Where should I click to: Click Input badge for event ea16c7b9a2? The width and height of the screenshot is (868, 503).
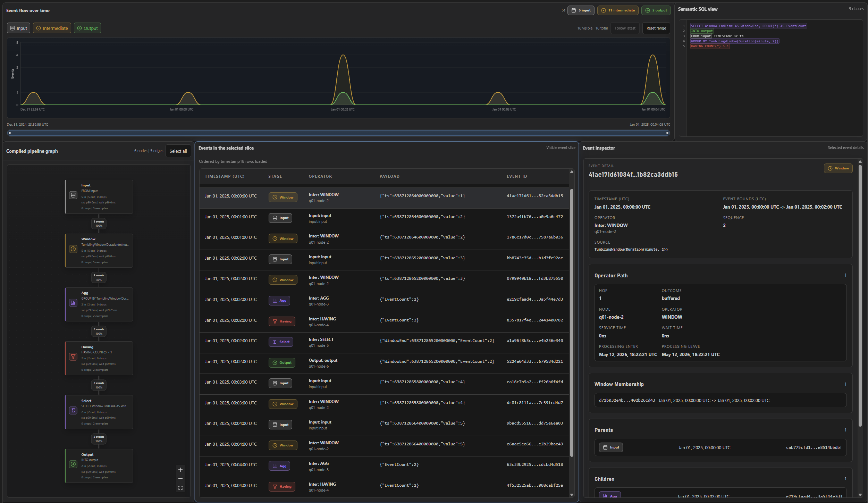(x=280, y=383)
